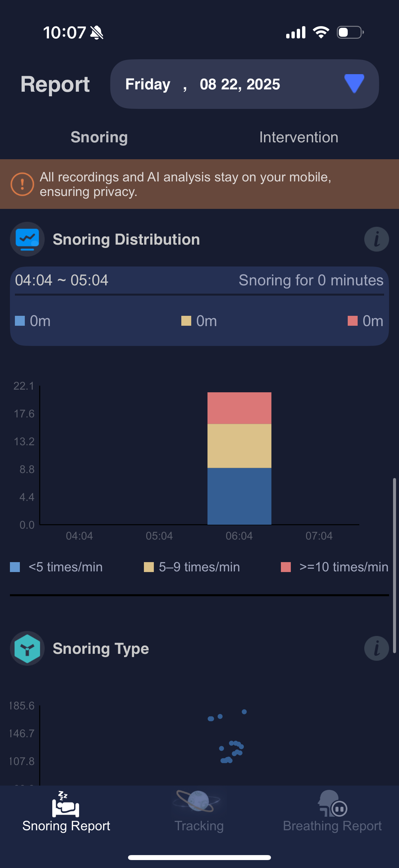Open the Friday 08 22, 2025 date selector
The image size is (399, 868).
click(x=236, y=84)
